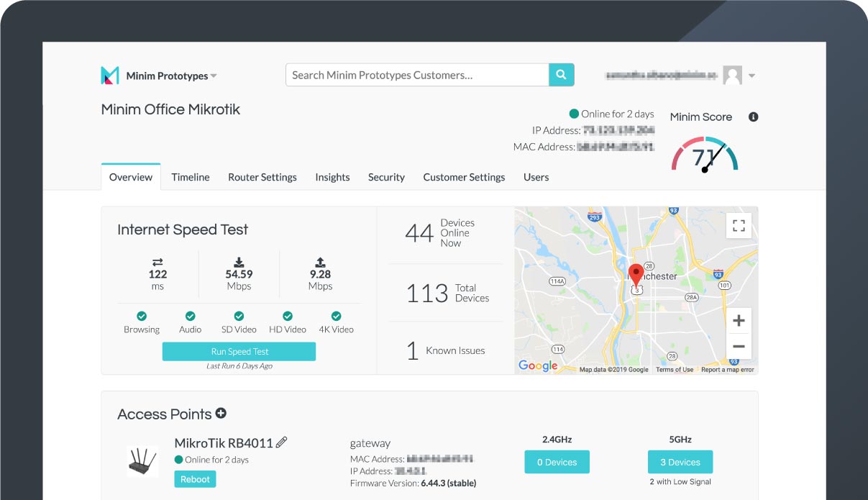Click the green check above 4K Video
Screen dimensions: 868x500
336,316
